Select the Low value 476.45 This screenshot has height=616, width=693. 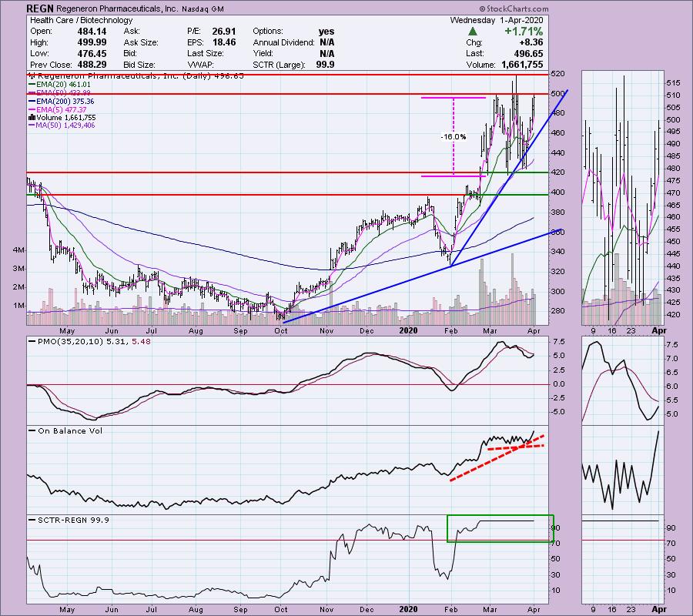click(x=92, y=53)
